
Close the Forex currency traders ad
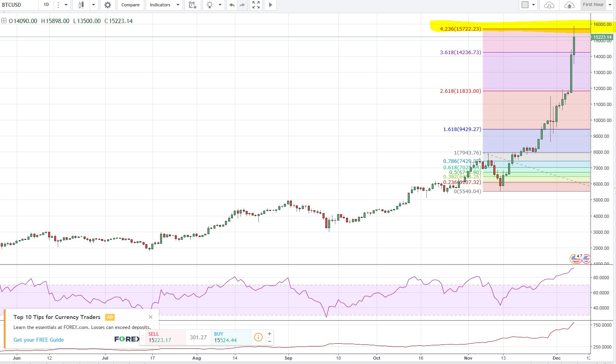[151, 317]
